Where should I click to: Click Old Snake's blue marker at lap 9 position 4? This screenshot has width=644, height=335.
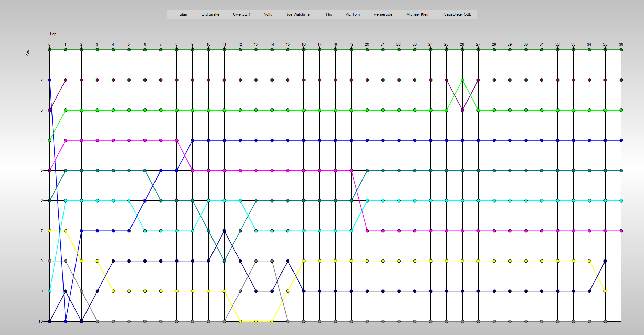point(193,140)
